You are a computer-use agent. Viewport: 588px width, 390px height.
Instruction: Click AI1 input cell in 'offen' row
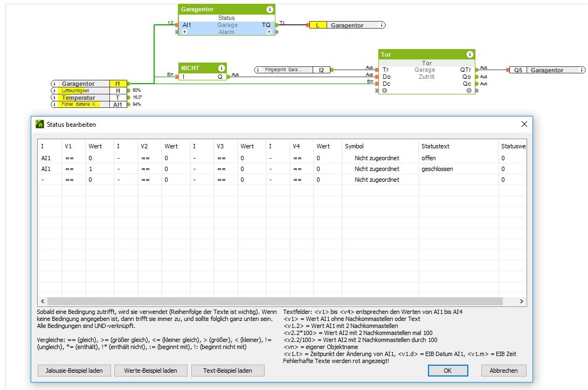point(50,158)
